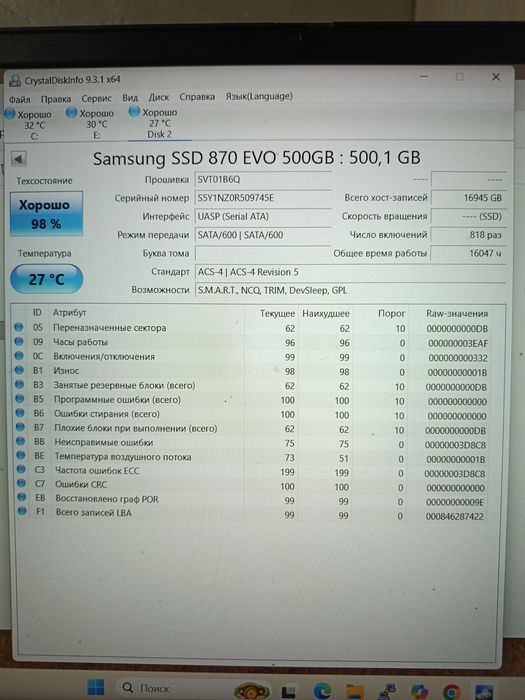The image size is (525, 700).
Task: Click the 27 °C temperature indicator
Action: pos(46,279)
